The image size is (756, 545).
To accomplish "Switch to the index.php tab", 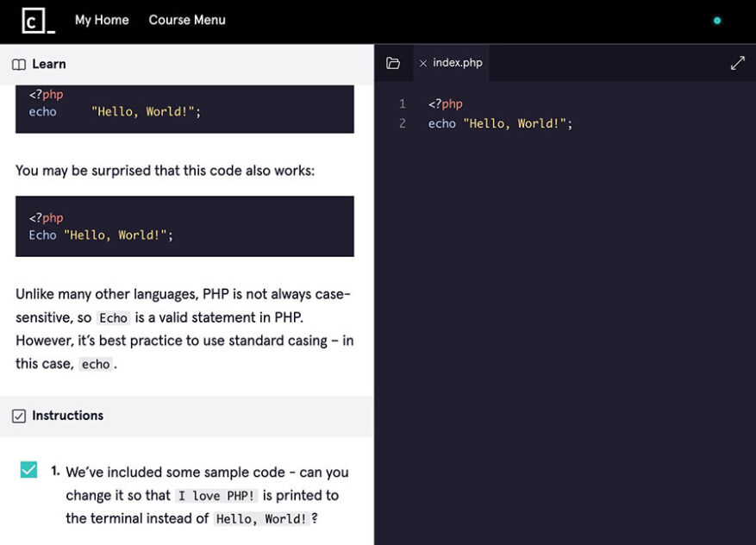I will [x=455, y=62].
